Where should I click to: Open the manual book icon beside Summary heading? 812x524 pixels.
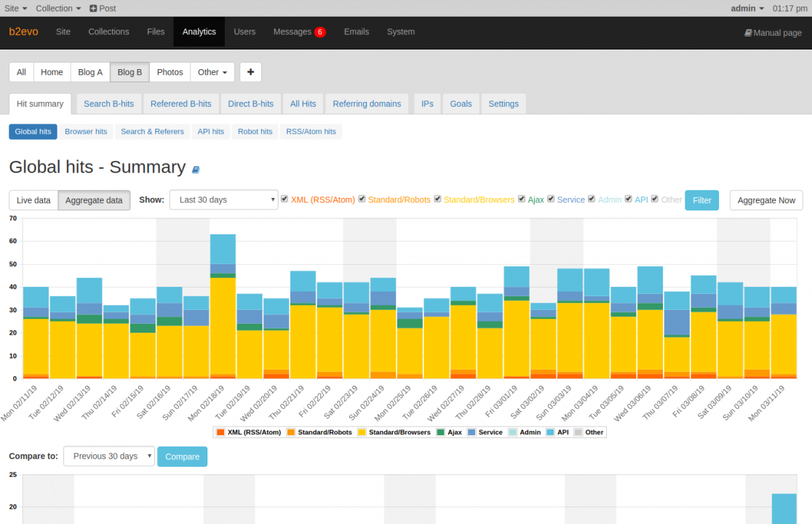tap(196, 170)
